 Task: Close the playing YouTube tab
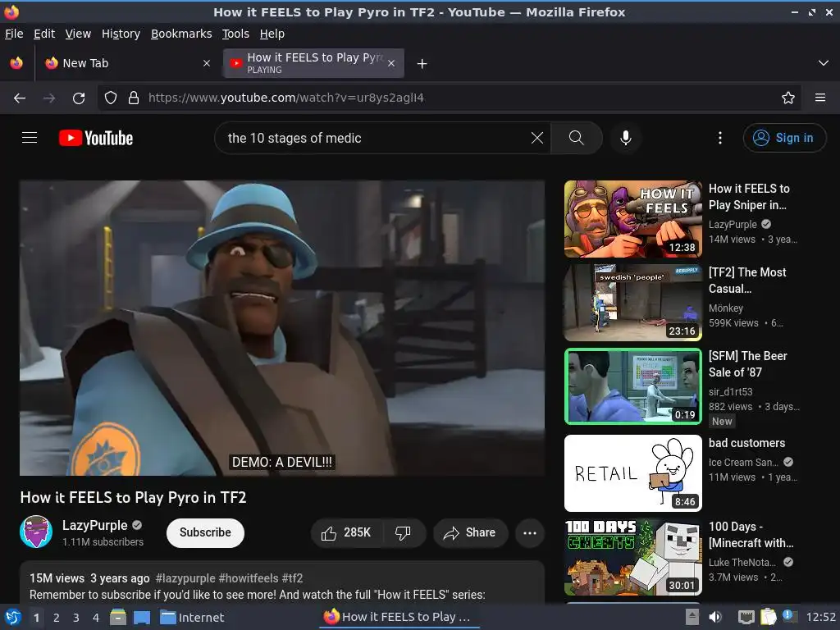click(391, 63)
